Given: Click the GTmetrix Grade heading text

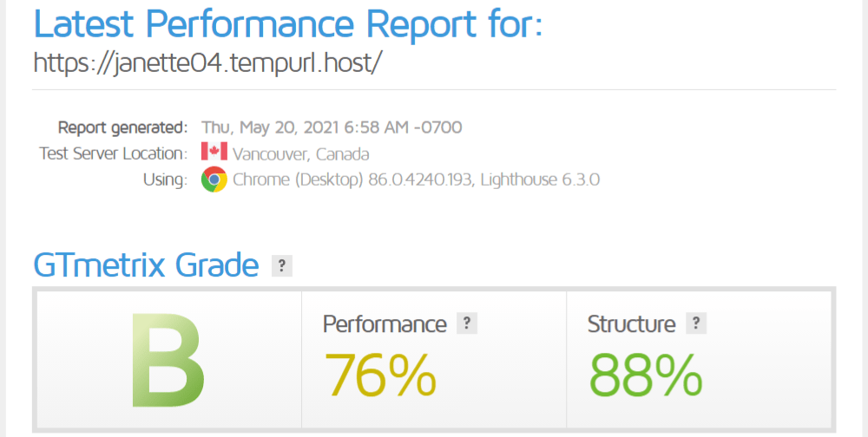Looking at the screenshot, I should point(146,265).
